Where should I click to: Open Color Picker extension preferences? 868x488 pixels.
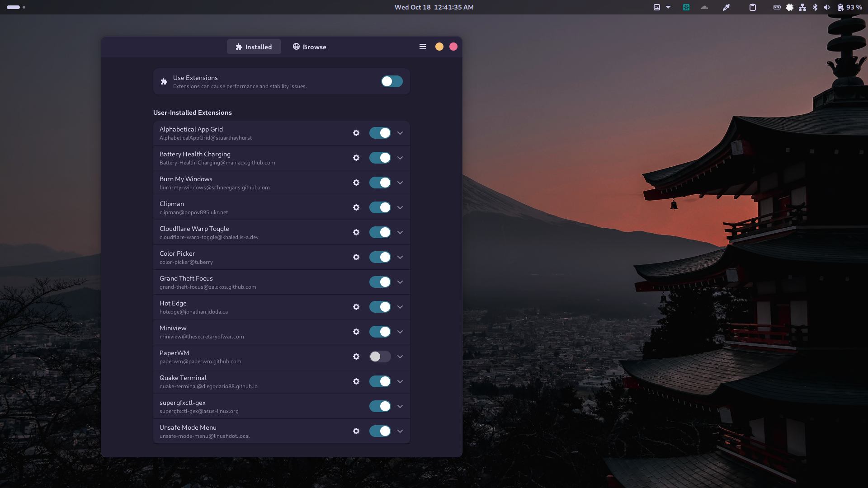click(356, 257)
